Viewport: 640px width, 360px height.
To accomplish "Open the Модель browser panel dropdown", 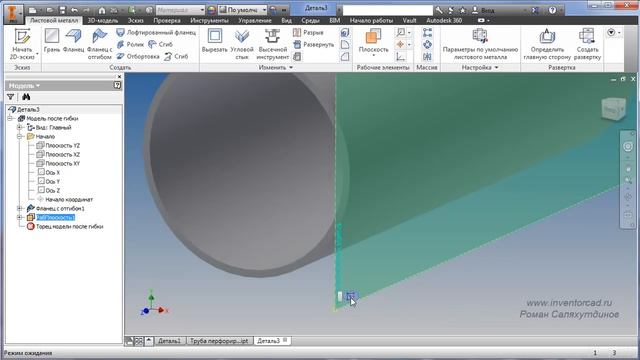I will pyautogui.click(x=24, y=86).
